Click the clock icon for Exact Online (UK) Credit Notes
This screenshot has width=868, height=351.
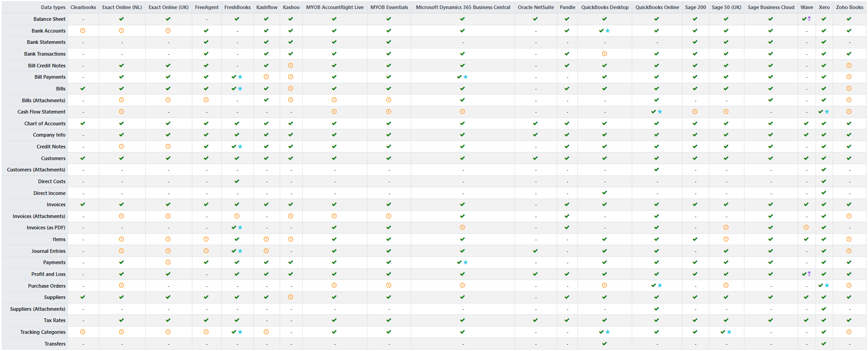(168, 147)
